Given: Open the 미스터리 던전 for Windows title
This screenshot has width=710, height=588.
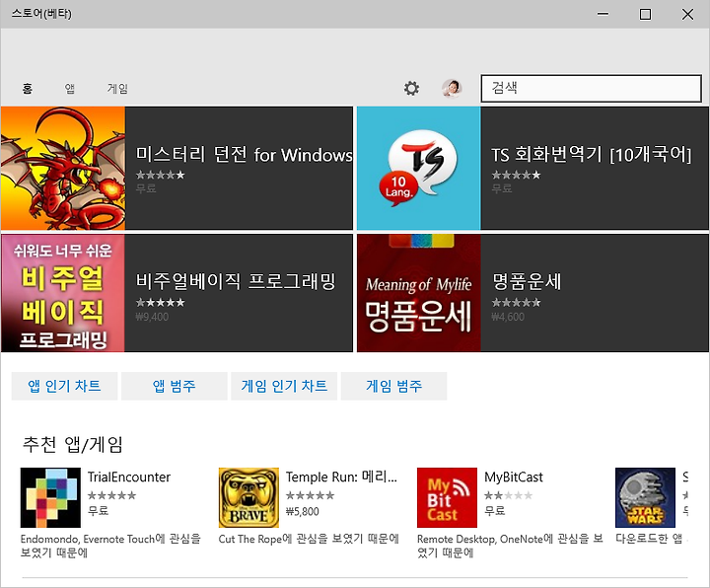Looking at the screenshot, I should coord(244,155).
